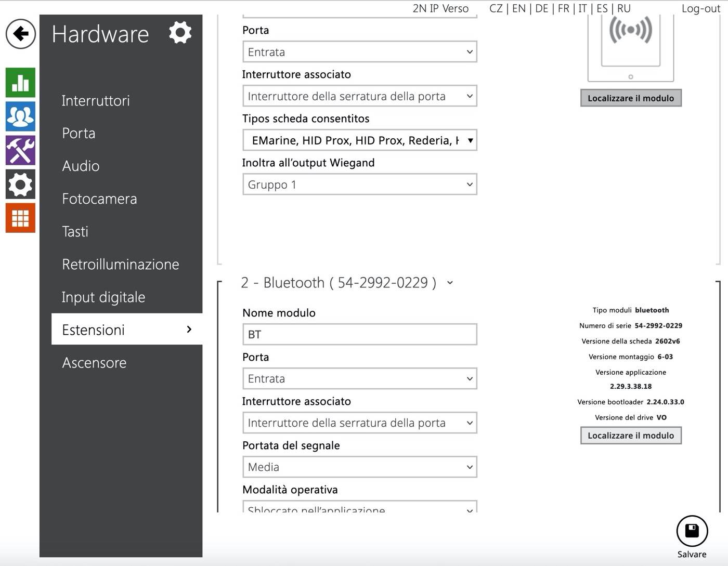The width and height of the screenshot is (728, 566).
Task: Switch language to IT
Action: coord(583,8)
